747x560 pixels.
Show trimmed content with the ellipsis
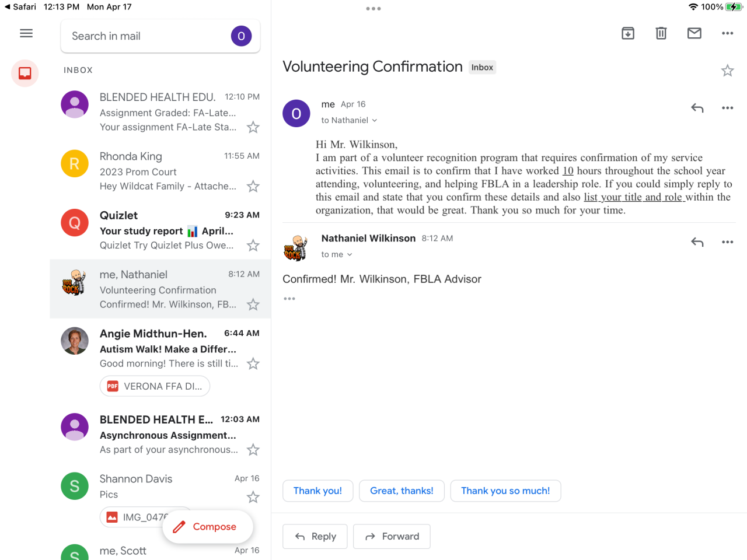[x=289, y=299]
